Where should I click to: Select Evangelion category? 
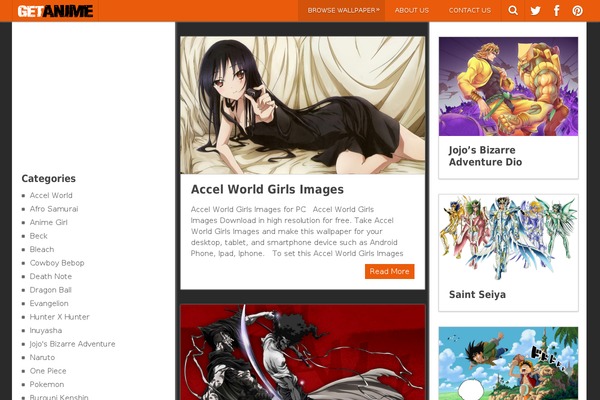[x=49, y=304]
